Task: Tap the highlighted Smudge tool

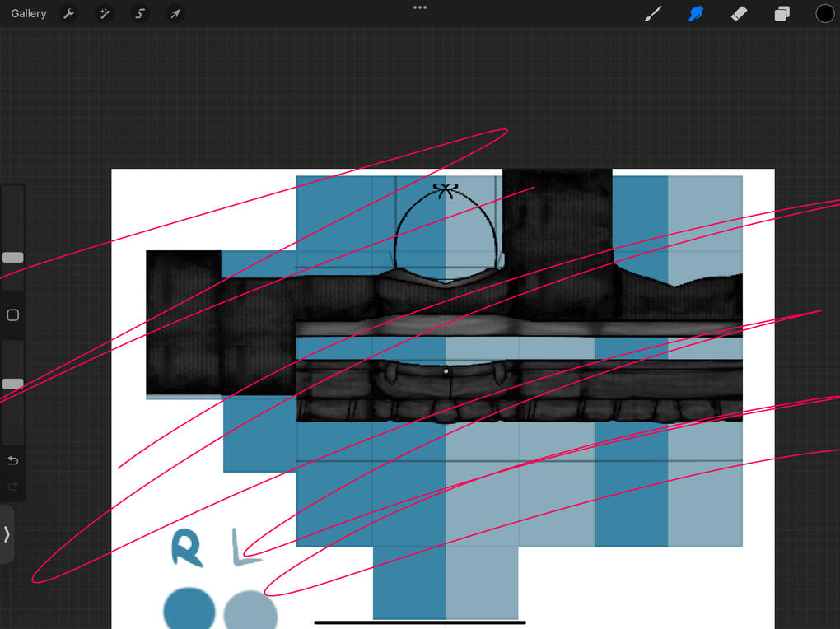Action: [x=696, y=14]
